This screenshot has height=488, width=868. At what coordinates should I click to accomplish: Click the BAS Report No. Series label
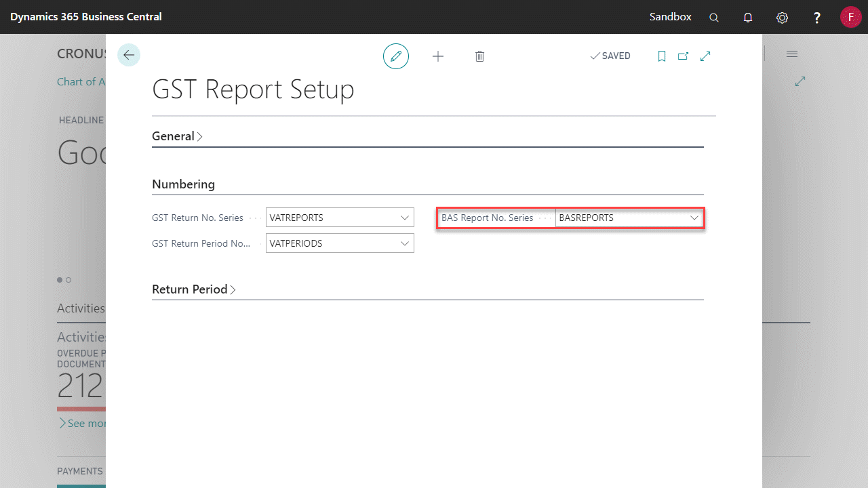point(488,218)
